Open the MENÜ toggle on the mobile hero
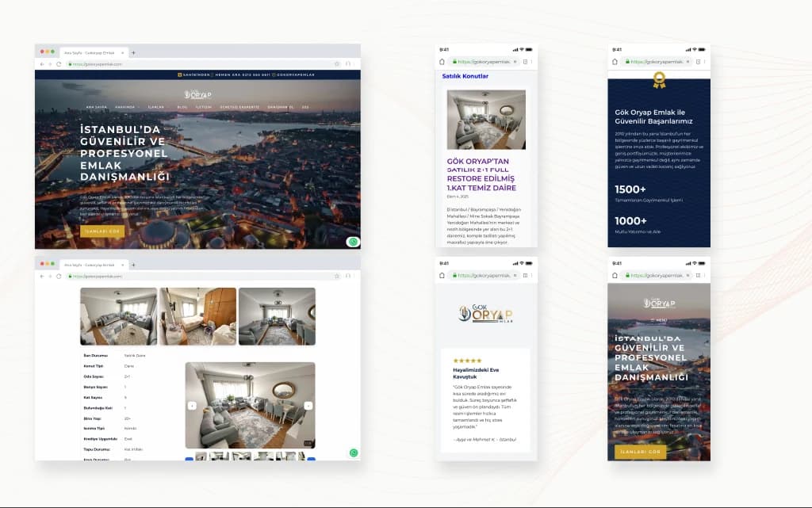Image resolution: width=812 pixels, height=508 pixels. click(659, 320)
